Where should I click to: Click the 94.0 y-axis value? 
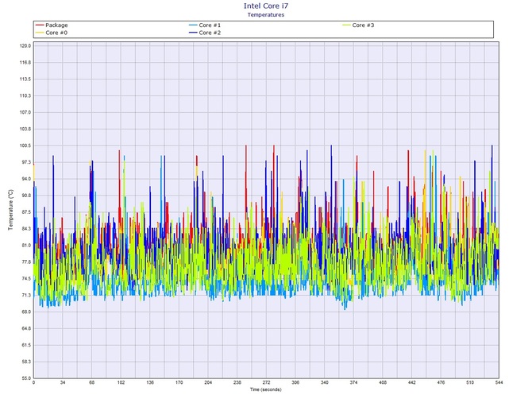coord(26,179)
